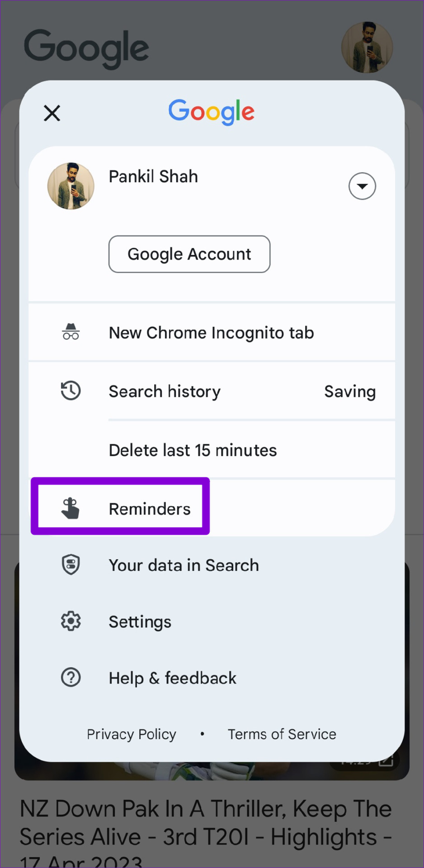This screenshot has height=868, width=424.
Task: Close the Google account menu
Action: click(52, 113)
